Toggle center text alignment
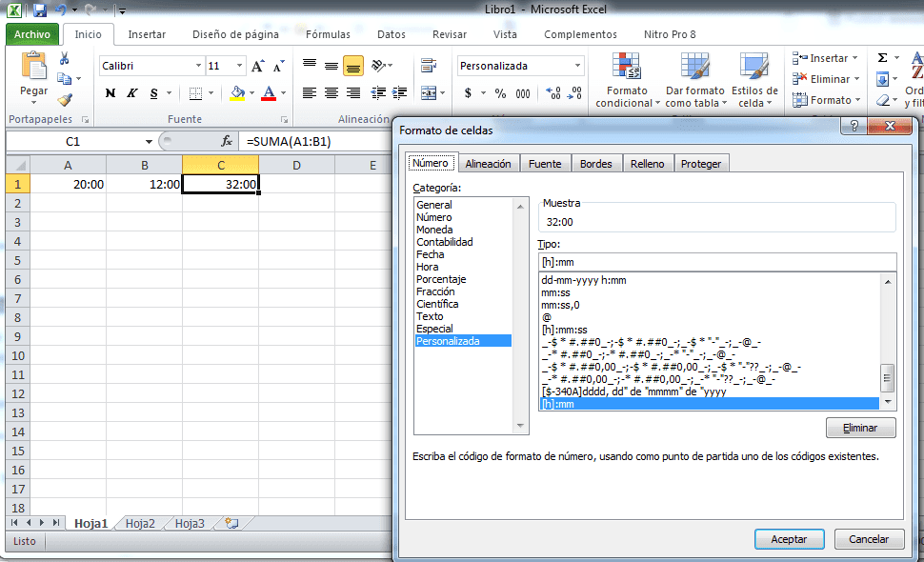The height and width of the screenshot is (562, 924). [x=331, y=93]
